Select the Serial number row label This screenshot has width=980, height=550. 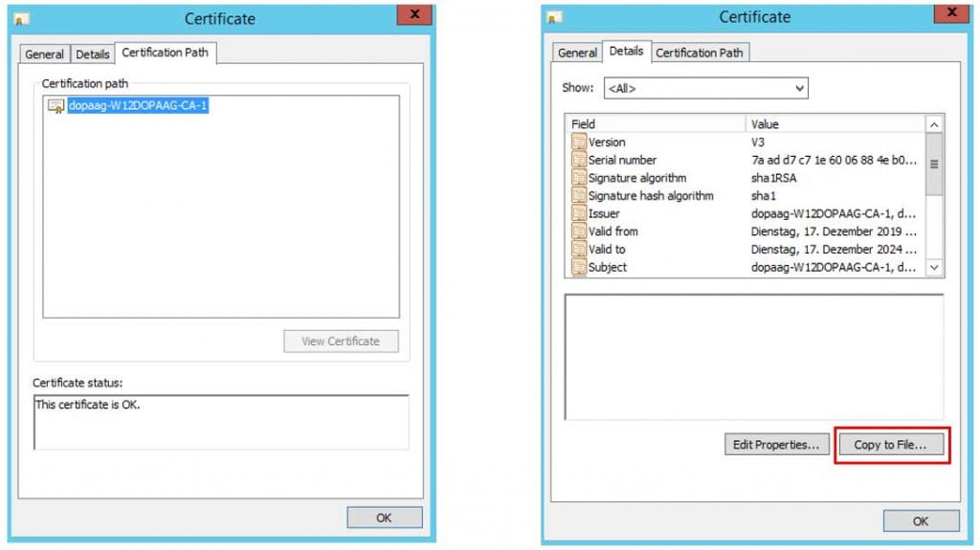(x=622, y=160)
